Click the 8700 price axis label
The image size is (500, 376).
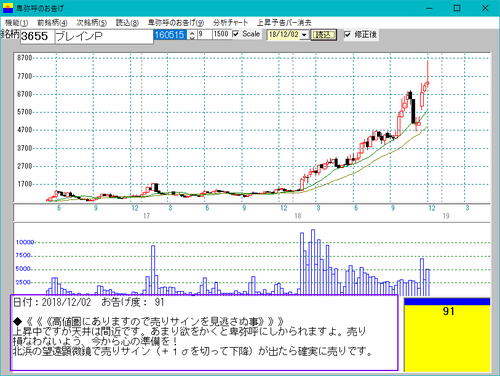tap(25, 58)
